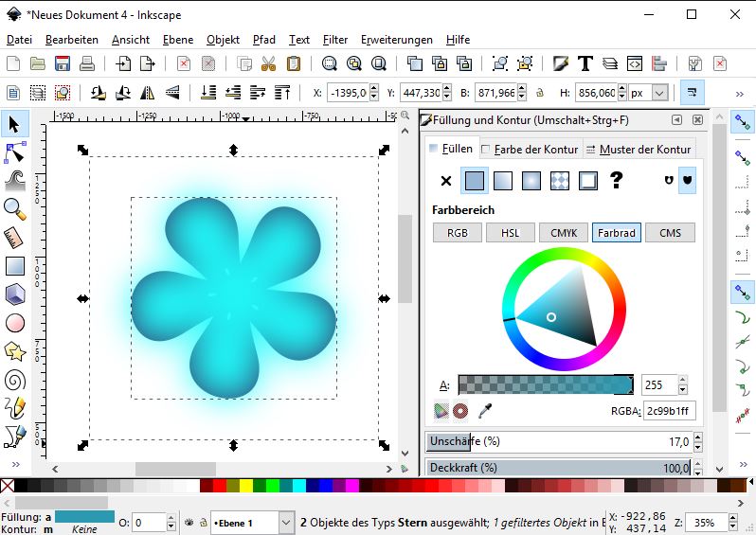Choose the Tweak wave tool
The image size is (756, 535).
tap(15, 181)
